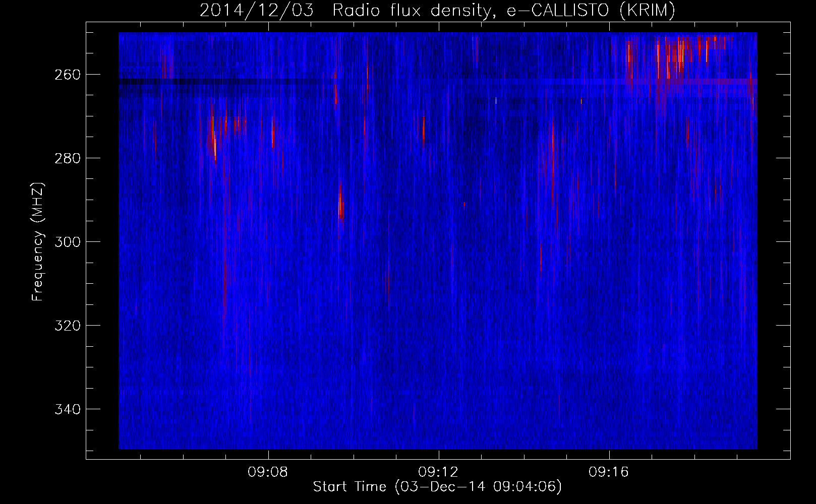Screen dimensions: 816x504
Task: Click the "Start Time (03-Dec-14 09:04:06)" label
Action: pyautogui.click(x=437, y=487)
